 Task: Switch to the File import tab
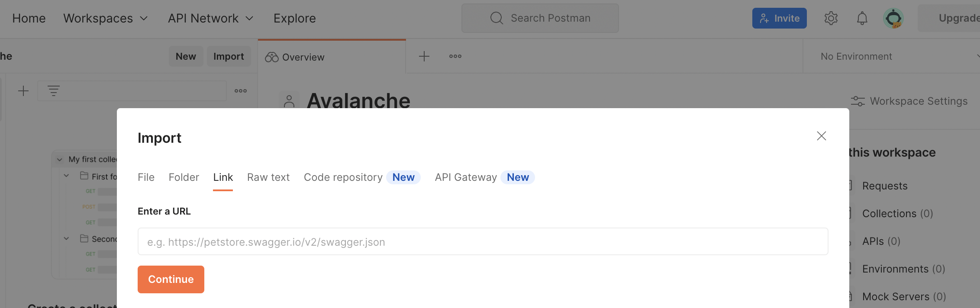[x=146, y=177]
